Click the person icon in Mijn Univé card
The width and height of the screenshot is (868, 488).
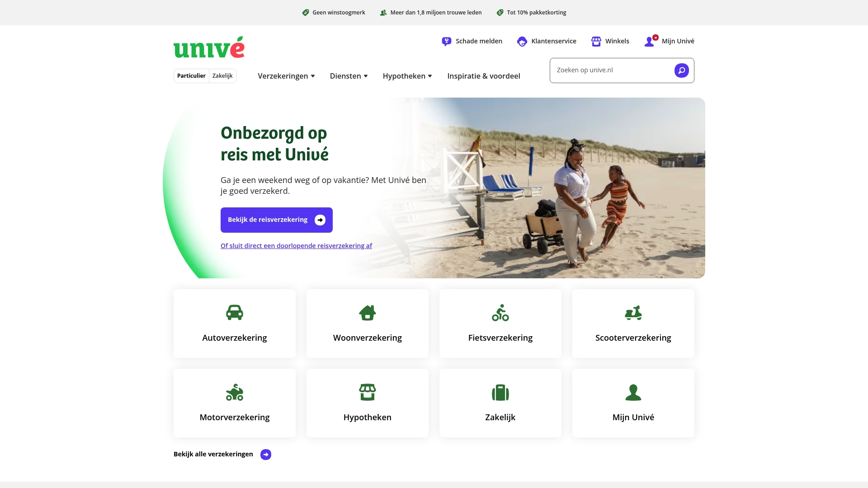633,392
